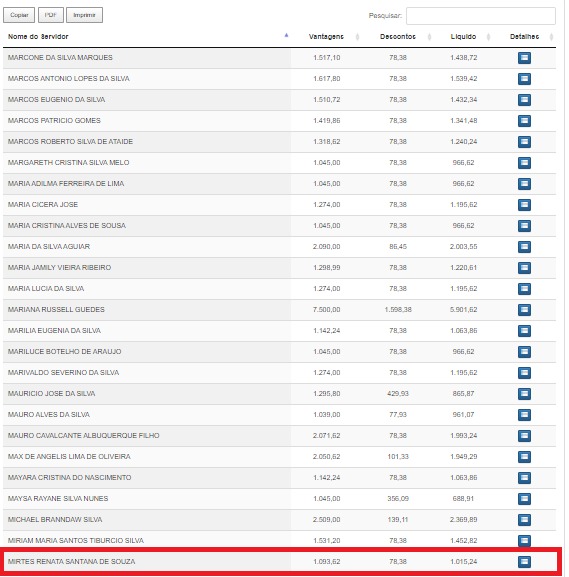Click the Copiar button

(x=19, y=15)
